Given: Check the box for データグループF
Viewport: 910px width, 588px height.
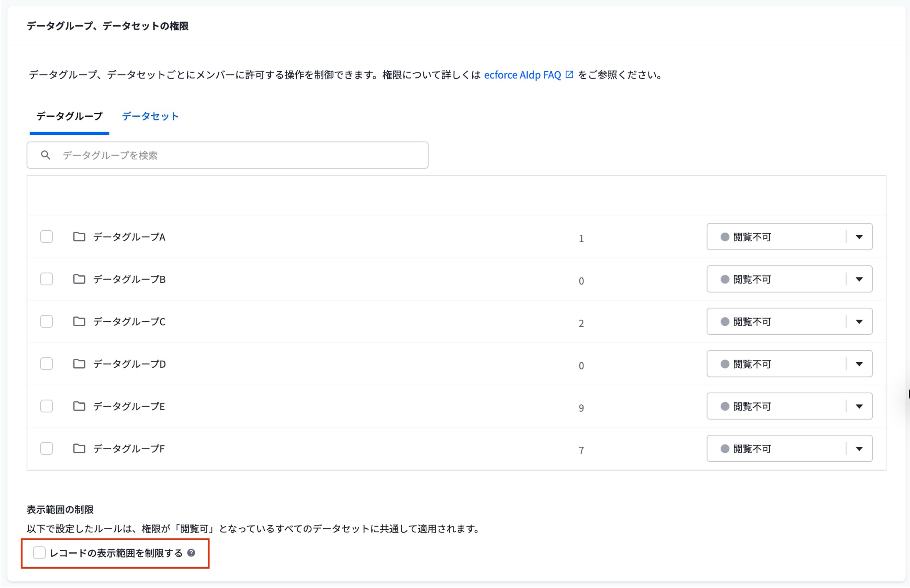Looking at the screenshot, I should (47, 449).
